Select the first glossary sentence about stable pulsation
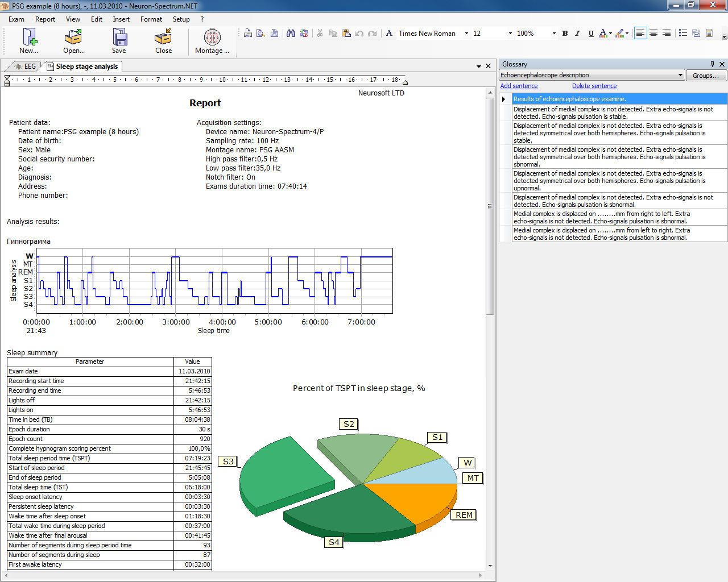 (x=613, y=113)
